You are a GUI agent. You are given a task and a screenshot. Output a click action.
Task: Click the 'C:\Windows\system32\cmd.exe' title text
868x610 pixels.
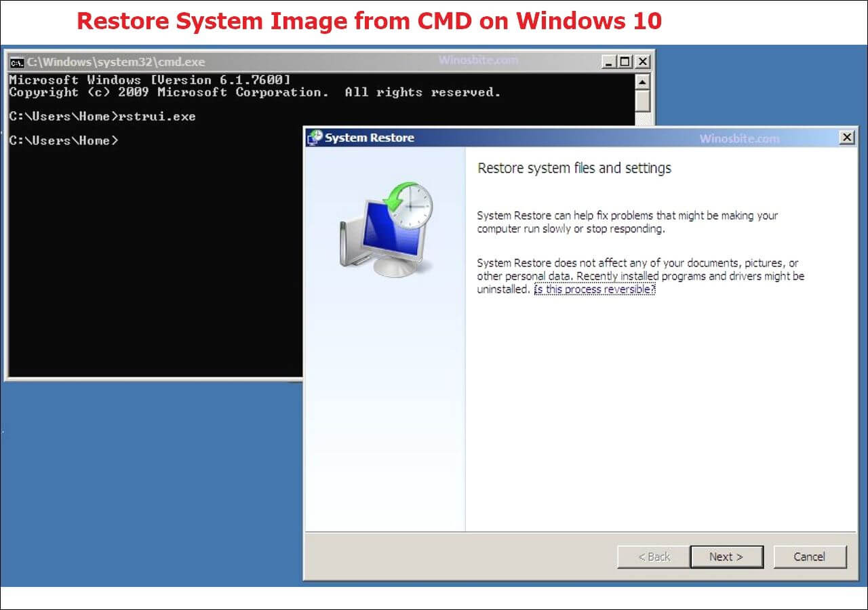(x=116, y=62)
